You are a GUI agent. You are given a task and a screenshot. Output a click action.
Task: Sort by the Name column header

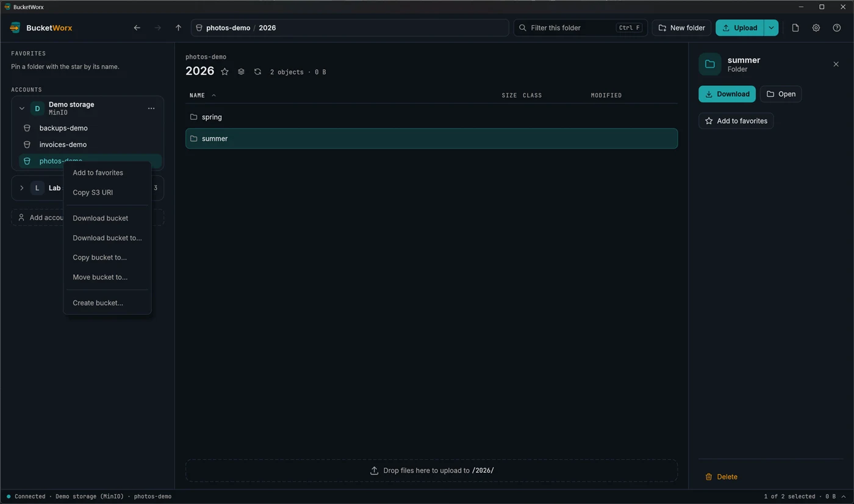point(203,96)
